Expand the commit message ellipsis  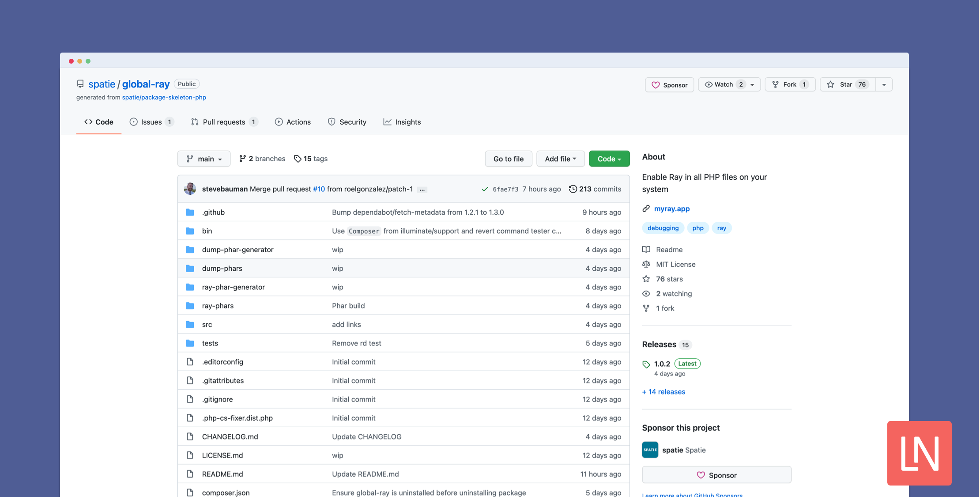click(x=422, y=189)
